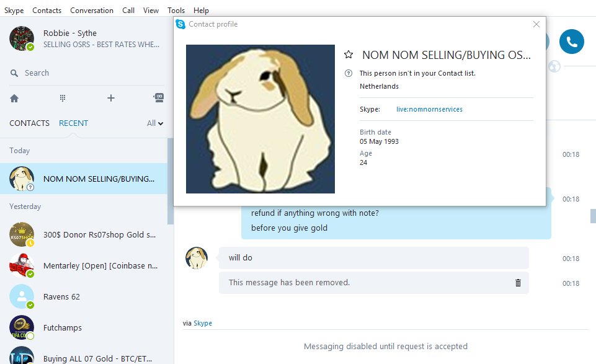Click the plus icon to add new
Viewport: 596px width, 364px height.
110,98
